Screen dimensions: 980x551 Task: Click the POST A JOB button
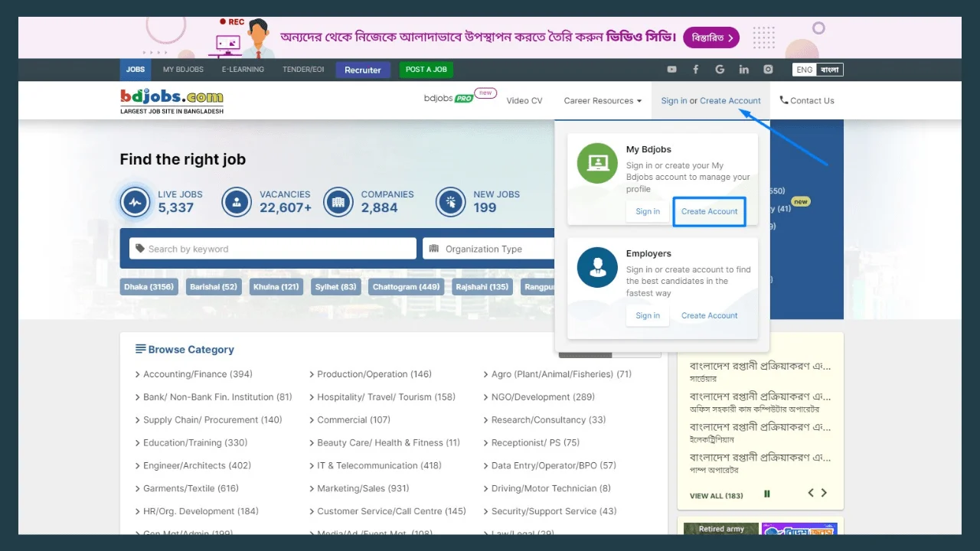(426, 69)
